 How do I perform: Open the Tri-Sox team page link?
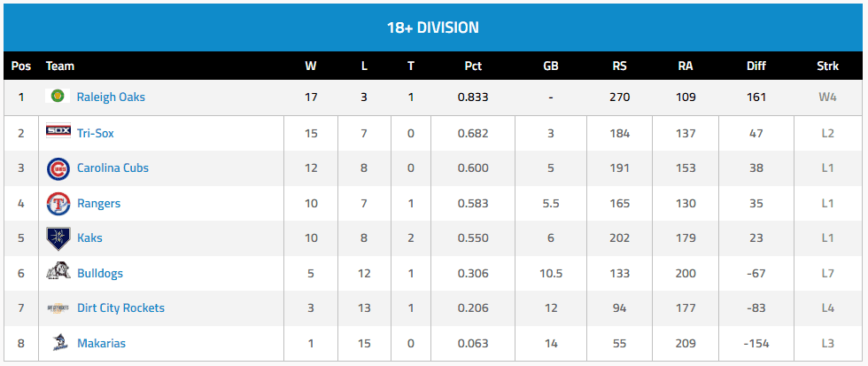coord(96,133)
